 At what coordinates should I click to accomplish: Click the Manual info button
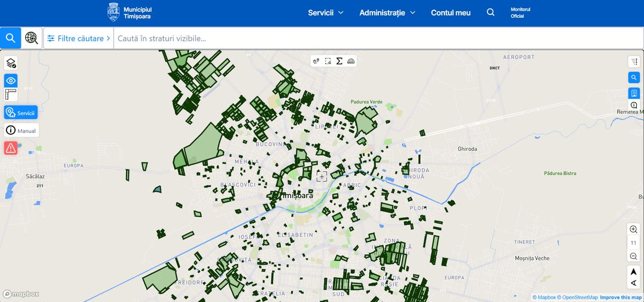(x=21, y=130)
